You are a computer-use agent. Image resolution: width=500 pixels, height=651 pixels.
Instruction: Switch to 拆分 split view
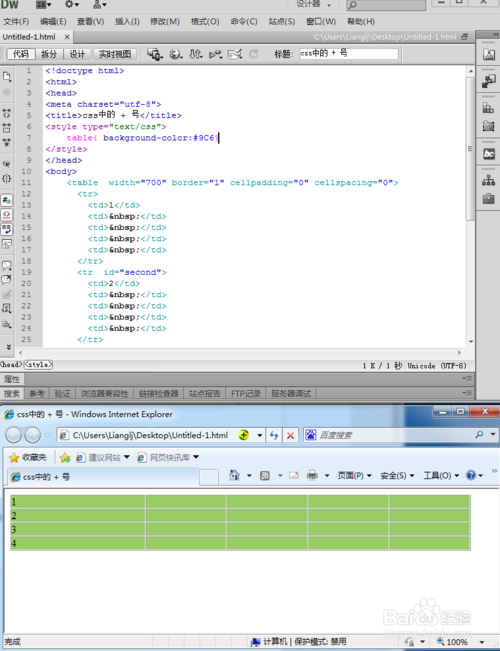[x=49, y=54]
